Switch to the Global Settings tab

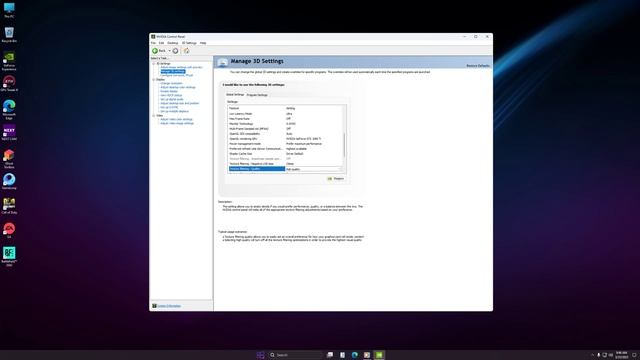click(x=235, y=94)
